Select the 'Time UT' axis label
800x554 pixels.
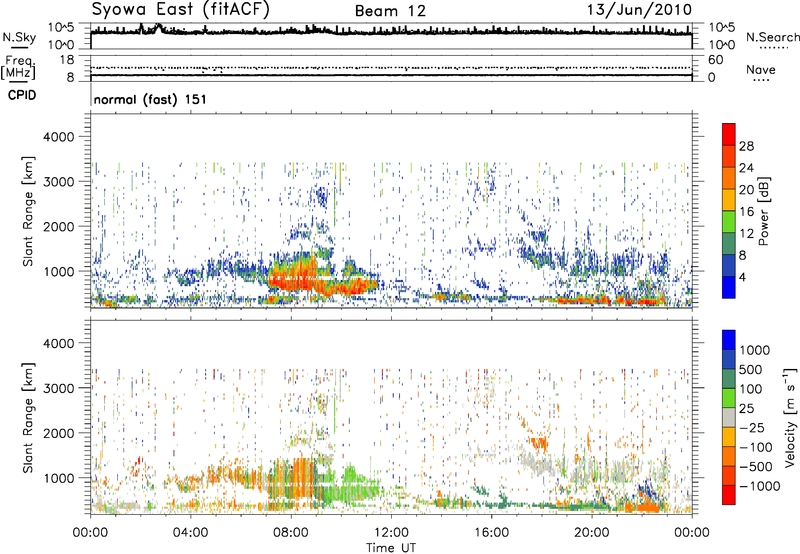point(391,548)
